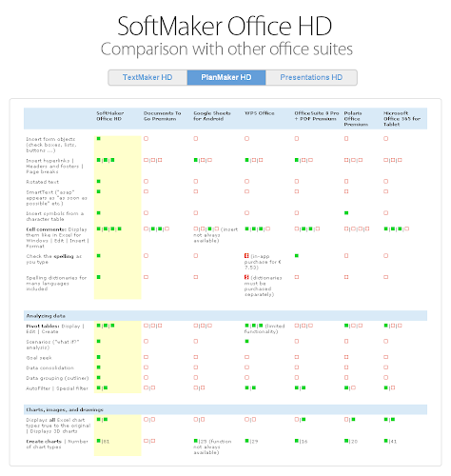The height and width of the screenshot is (476, 451).
Task: Click the Pivot tables row label
Action: tap(55, 328)
